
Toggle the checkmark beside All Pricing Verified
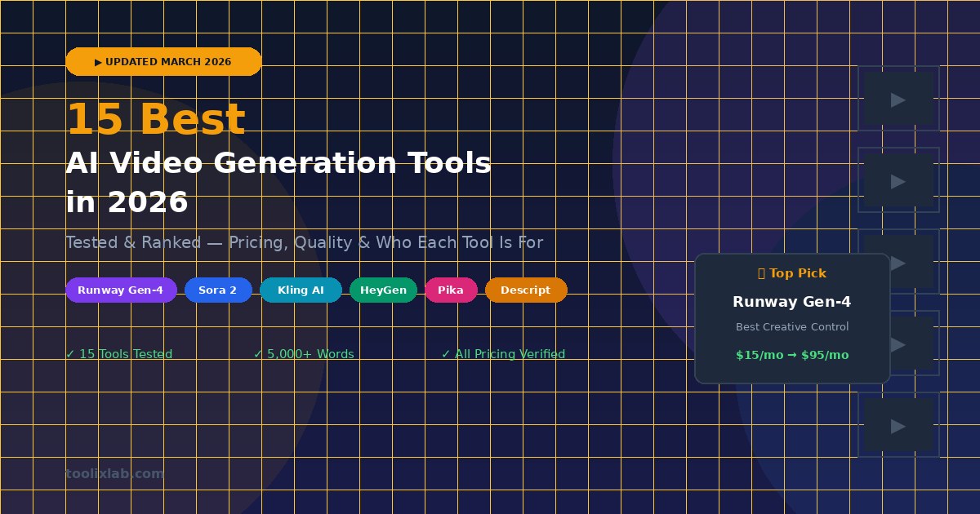pyautogui.click(x=444, y=353)
